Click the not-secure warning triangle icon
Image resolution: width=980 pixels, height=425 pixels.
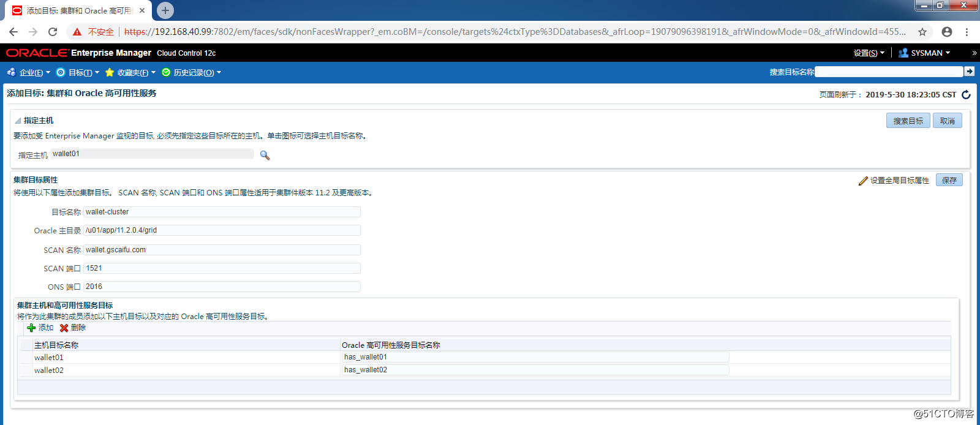77,32
